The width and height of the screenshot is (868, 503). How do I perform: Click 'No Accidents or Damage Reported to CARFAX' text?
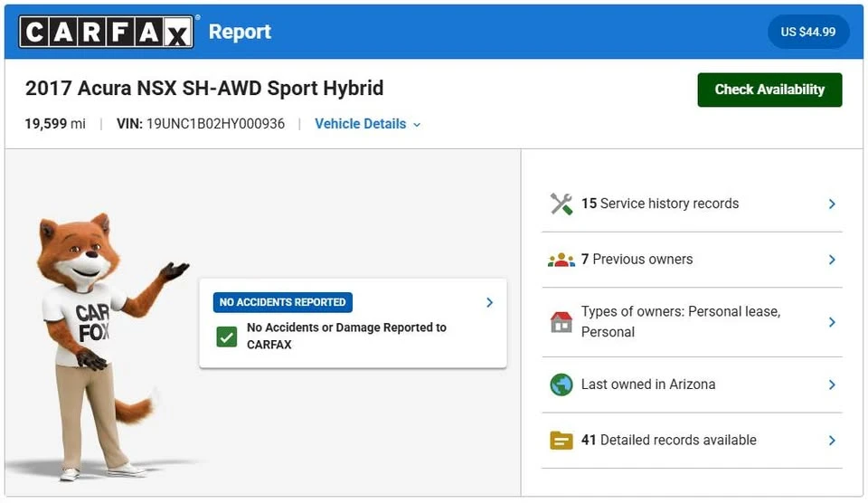[346, 336]
